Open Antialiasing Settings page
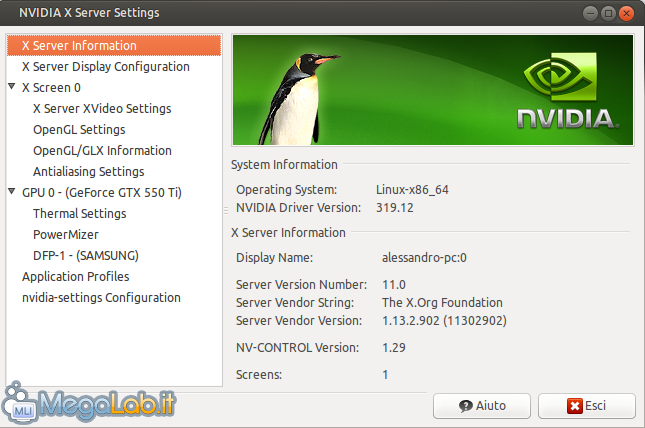Screen dimensions: 645x428 (88, 172)
